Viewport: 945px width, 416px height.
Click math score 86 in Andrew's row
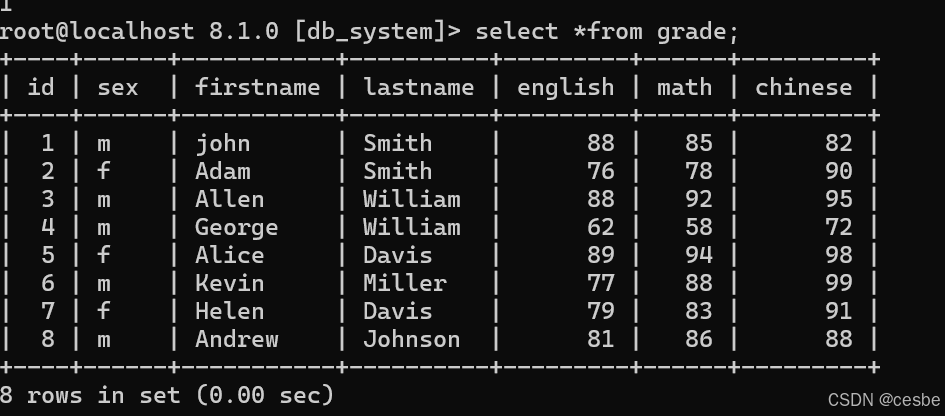tap(699, 339)
